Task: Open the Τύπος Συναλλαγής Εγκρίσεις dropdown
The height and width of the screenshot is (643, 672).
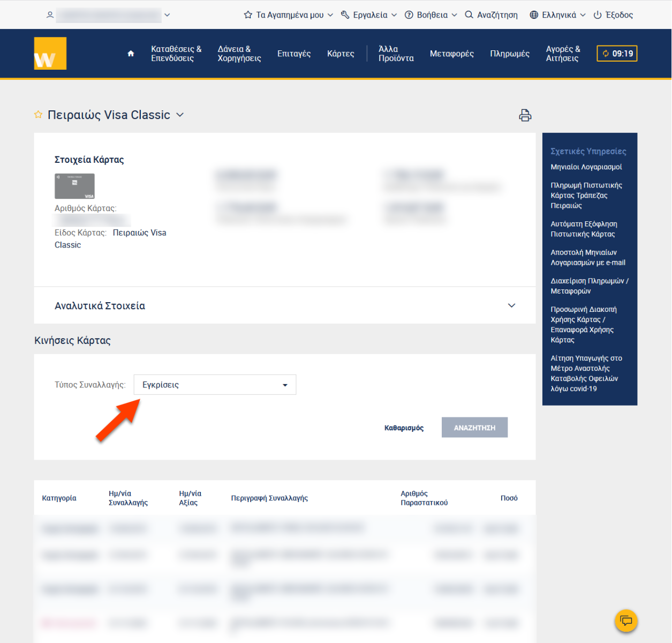Action: click(x=215, y=385)
